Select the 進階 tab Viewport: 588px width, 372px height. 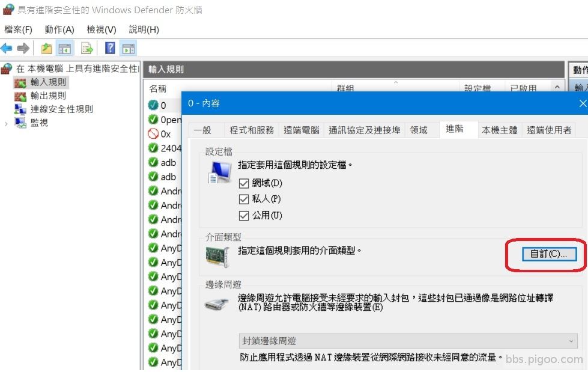[459, 129]
